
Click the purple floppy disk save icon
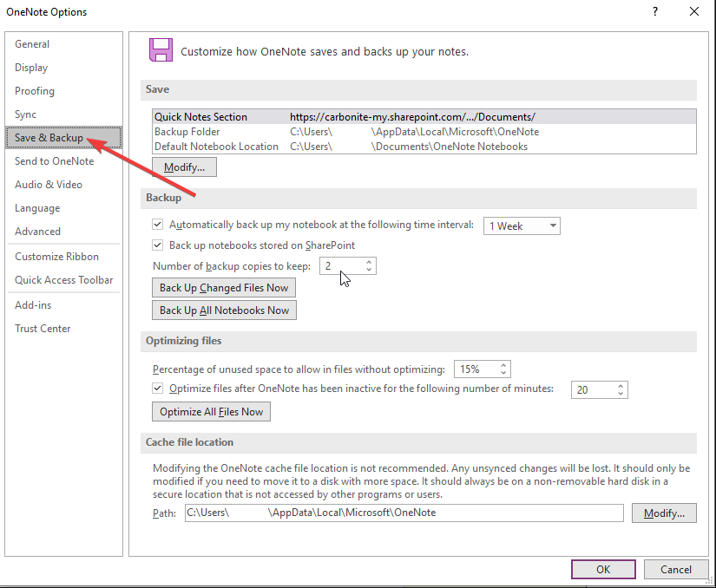click(x=161, y=50)
